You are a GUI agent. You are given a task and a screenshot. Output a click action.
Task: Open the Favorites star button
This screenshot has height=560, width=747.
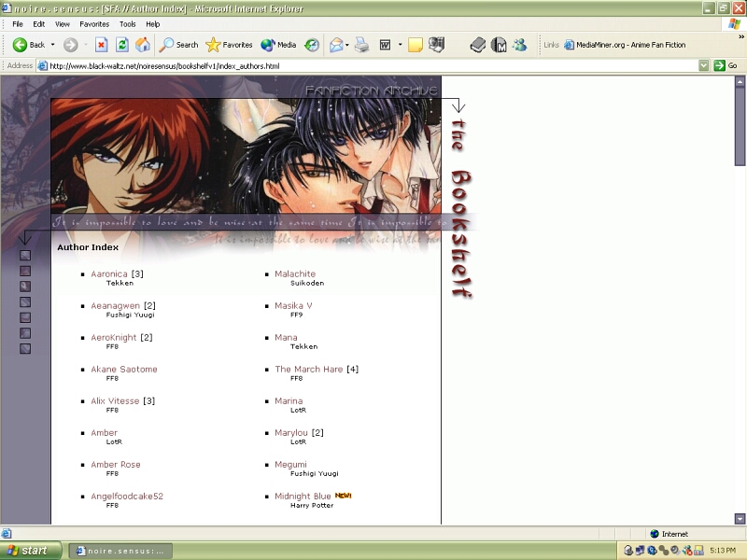point(229,44)
